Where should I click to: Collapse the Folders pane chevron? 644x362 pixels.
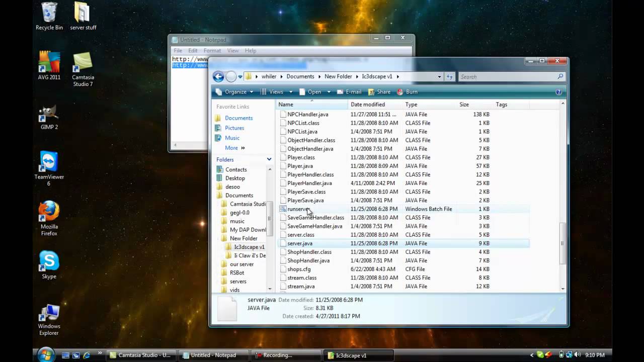(x=269, y=159)
